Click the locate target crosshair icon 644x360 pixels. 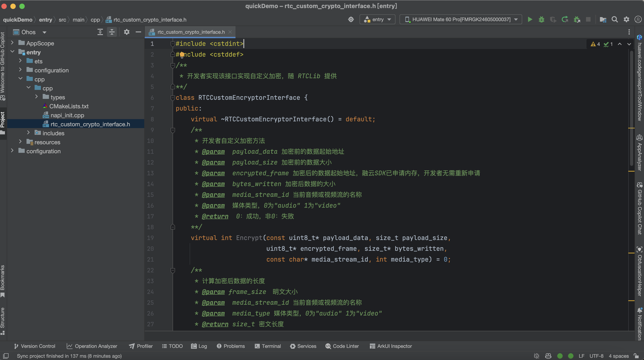351,20
